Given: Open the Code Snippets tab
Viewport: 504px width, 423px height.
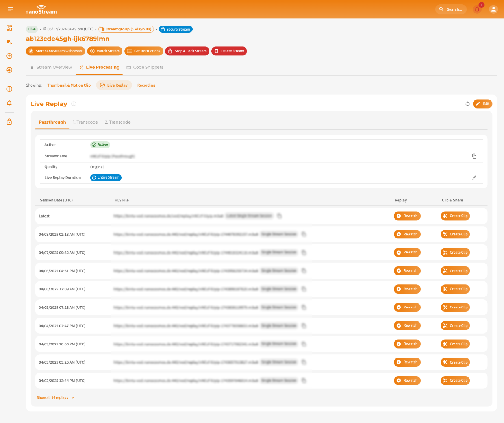Looking at the screenshot, I should pos(145,67).
